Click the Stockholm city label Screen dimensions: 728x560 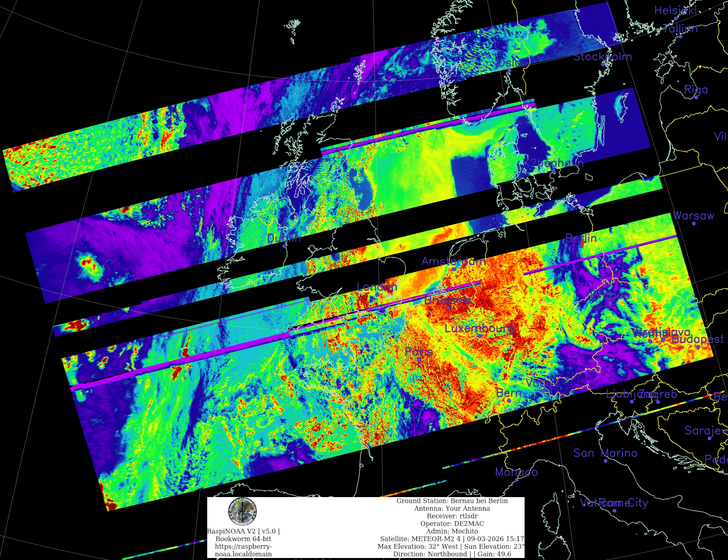point(602,57)
